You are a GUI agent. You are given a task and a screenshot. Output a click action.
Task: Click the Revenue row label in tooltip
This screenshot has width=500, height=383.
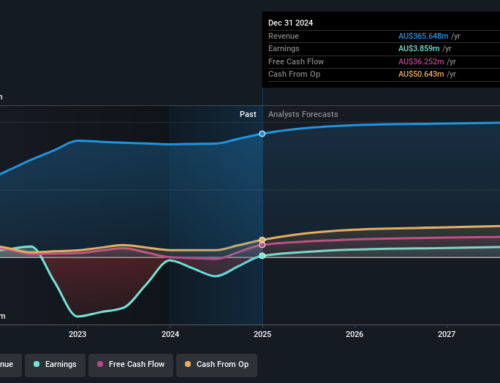tap(284, 36)
